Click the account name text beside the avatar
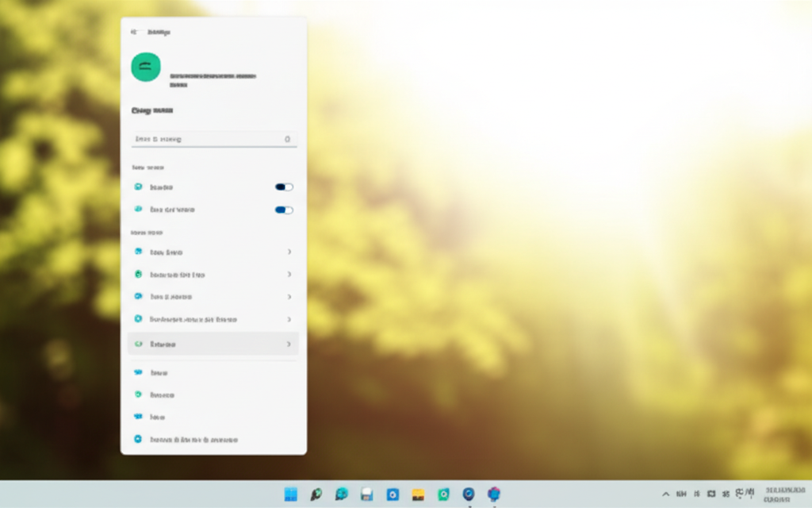This screenshot has height=508, width=812. click(213, 77)
